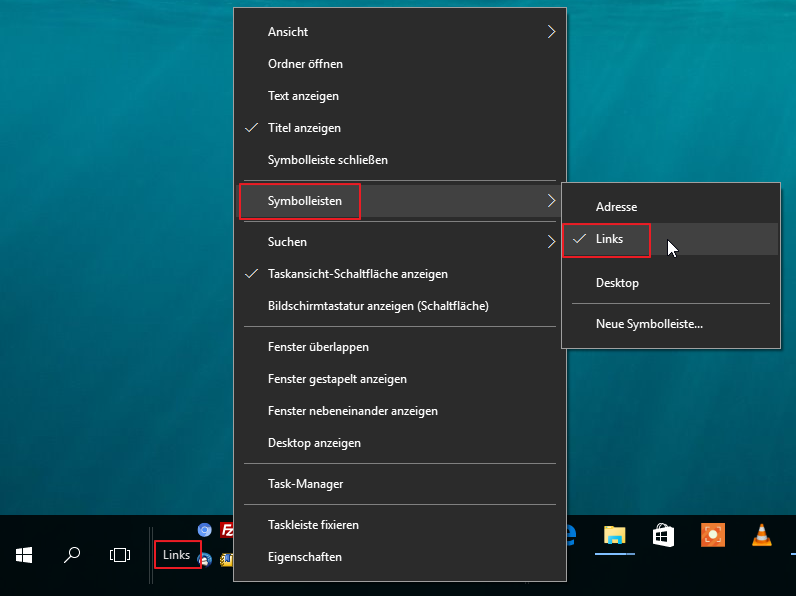This screenshot has width=796, height=596.
Task: Toggle the Titel anzeigen option
Action: click(x=400, y=128)
